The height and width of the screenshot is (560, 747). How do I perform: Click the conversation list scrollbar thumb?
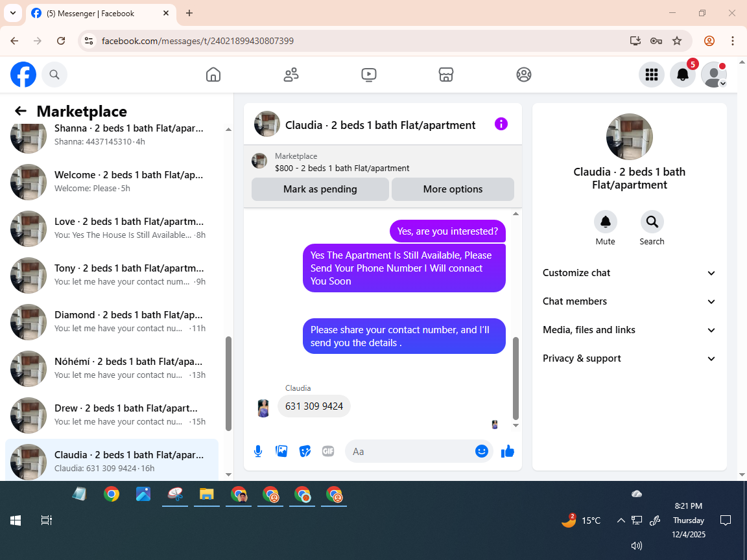(x=228, y=383)
